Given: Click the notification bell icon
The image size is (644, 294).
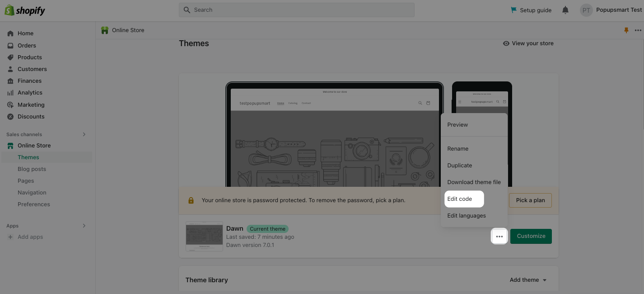Looking at the screenshot, I should [565, 9].
